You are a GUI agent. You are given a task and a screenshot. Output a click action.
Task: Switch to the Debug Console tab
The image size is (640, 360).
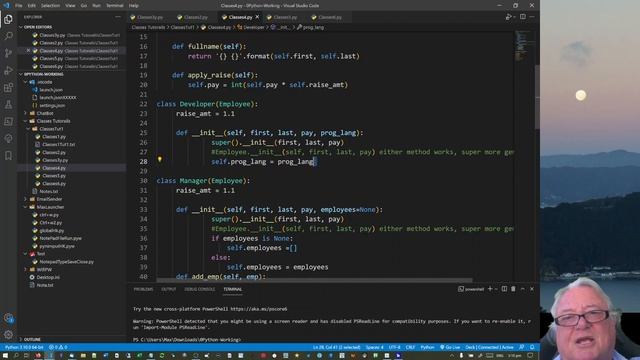tap(200, 289)
